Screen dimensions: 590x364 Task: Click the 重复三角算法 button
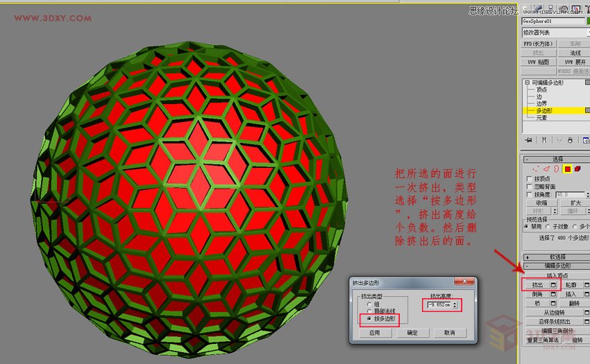(543, 340)
